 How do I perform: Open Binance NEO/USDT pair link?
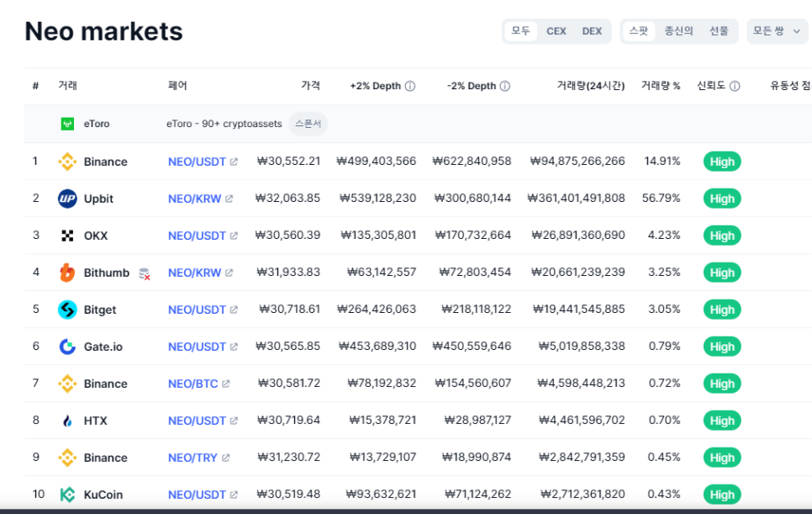[197, 162]
